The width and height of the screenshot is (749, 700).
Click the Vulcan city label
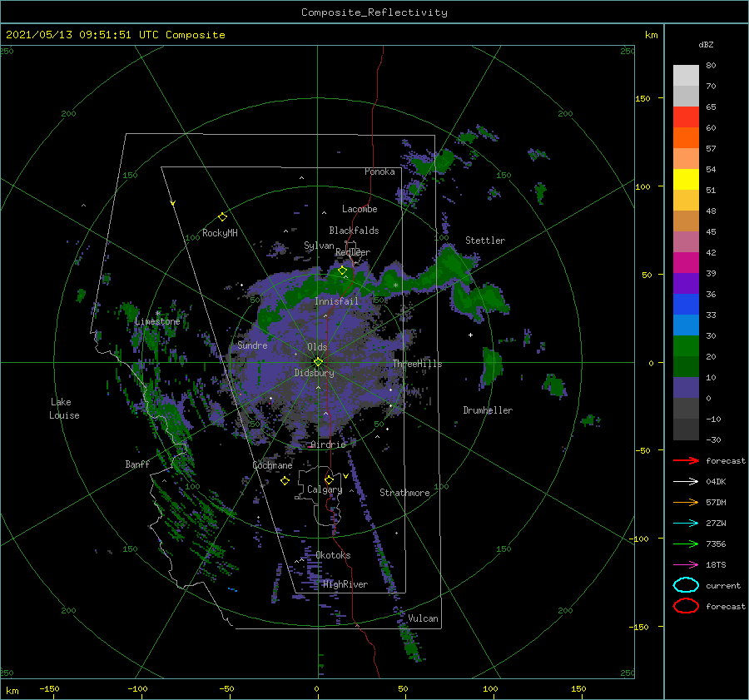[423, 618]
